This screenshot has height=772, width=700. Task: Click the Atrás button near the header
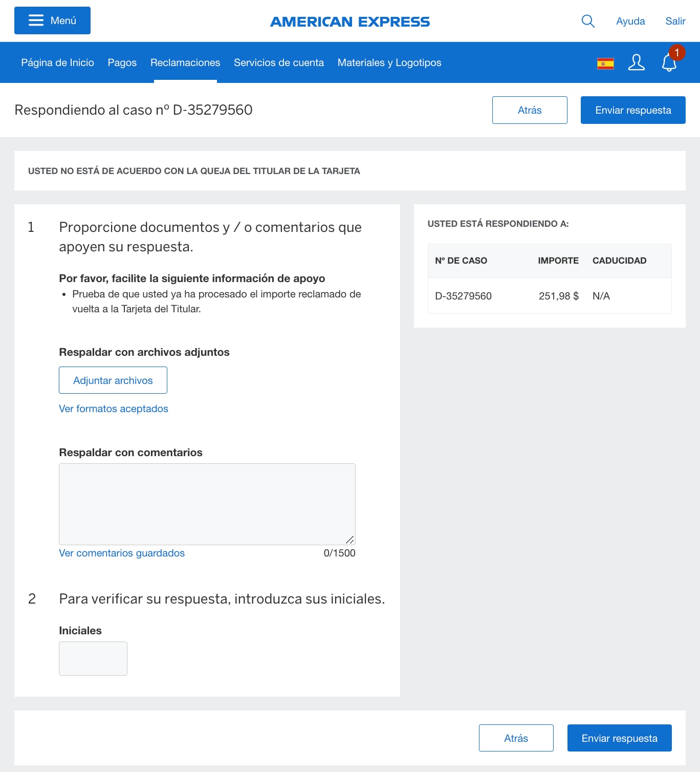530,110
